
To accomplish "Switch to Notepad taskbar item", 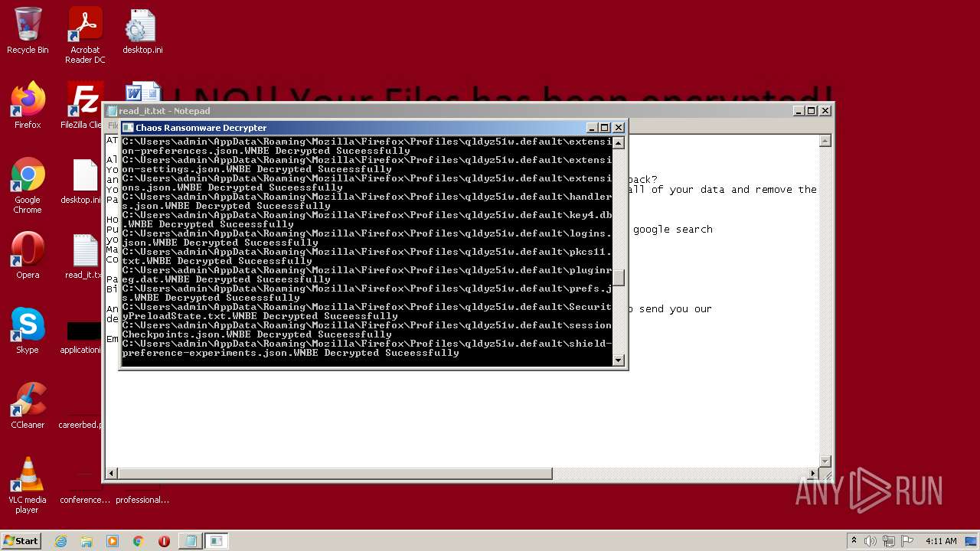I will point(190,541).
